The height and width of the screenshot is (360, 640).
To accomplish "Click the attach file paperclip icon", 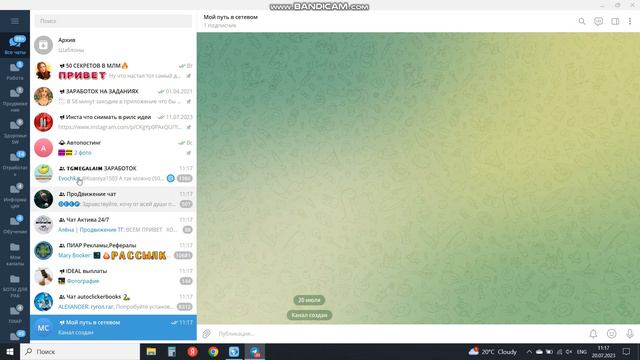I will tap(207, 333).
